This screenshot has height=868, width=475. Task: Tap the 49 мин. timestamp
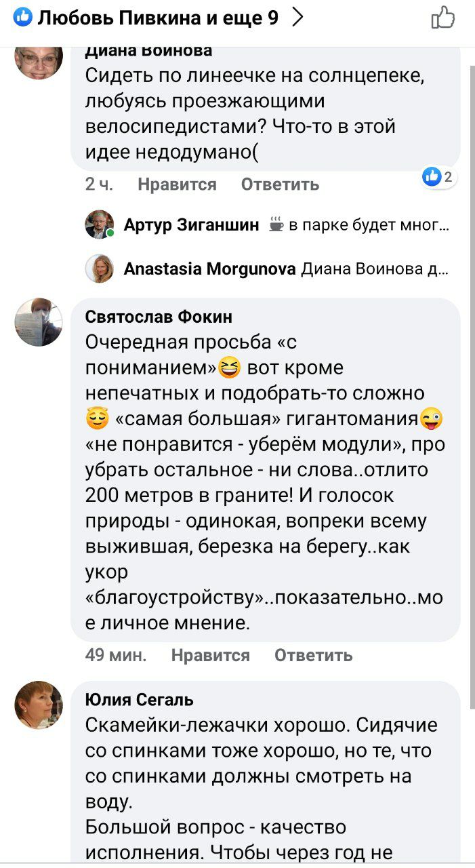pos(116,655)
